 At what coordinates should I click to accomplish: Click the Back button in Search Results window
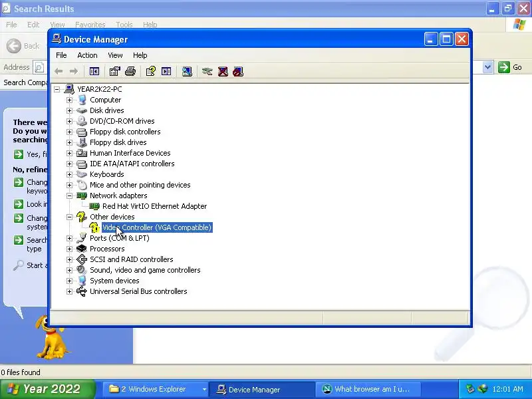pyautogui.click(x=23, y=46)
